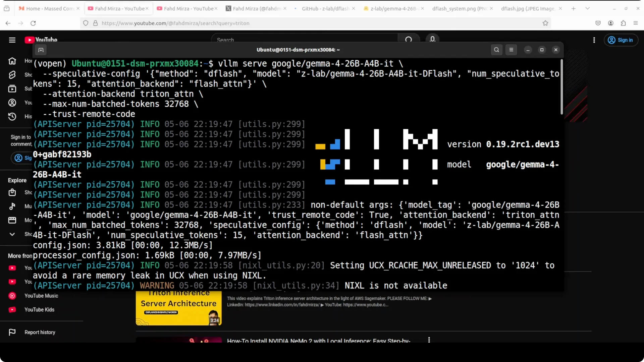This screenshot has height=362, width=644.
Task: Click the YouTube logo
Action: (x=41, y=40)
